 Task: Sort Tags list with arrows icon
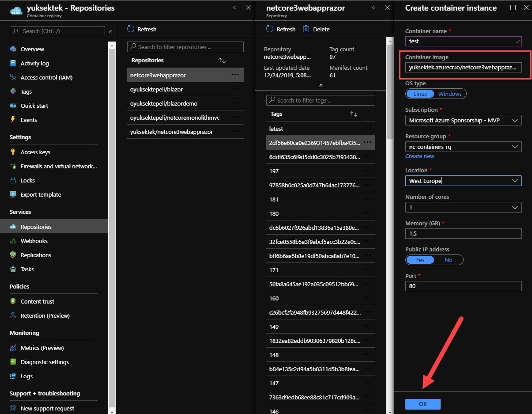pyautogui.click(x=354, y=114)
